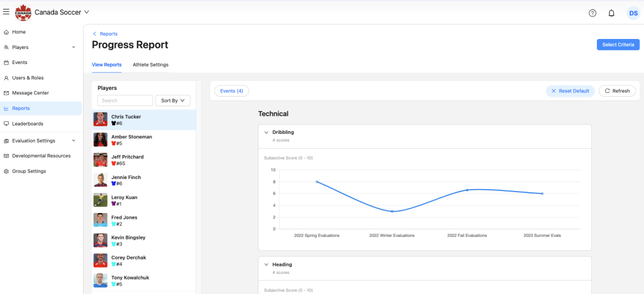
Task: Click the Select Criteria button
Action: (618, 45)
